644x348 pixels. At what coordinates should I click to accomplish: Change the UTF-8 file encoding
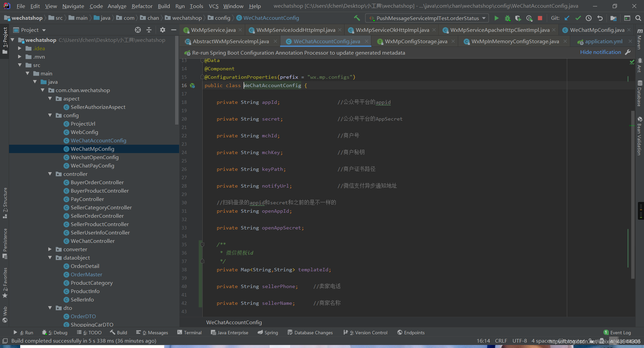tap(519, 341)
